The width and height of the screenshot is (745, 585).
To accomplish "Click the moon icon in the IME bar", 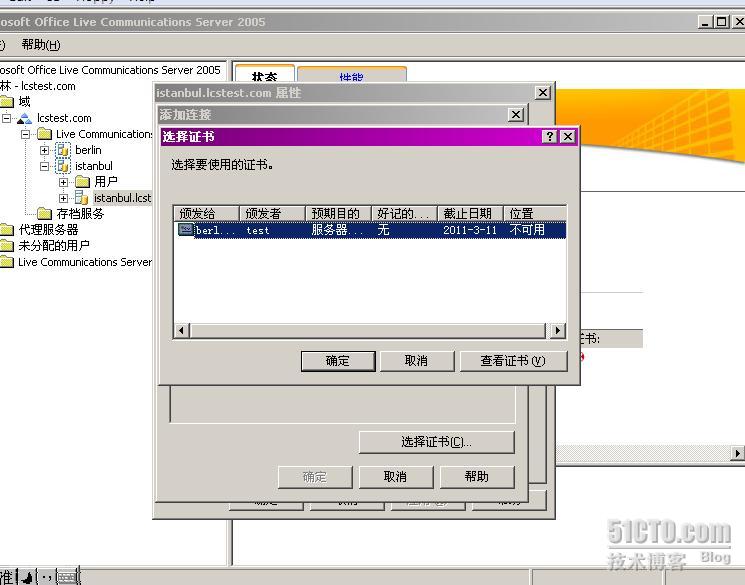I will point(27,577).
